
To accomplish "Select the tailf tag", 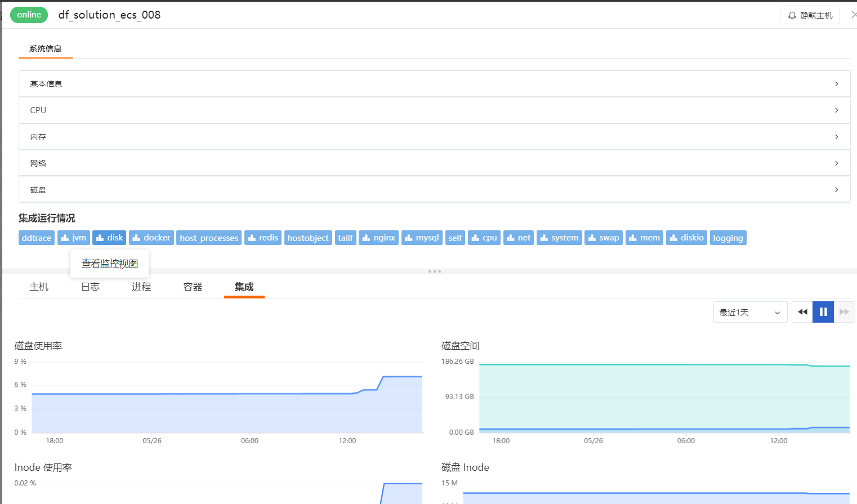I will tap(346, 238).
